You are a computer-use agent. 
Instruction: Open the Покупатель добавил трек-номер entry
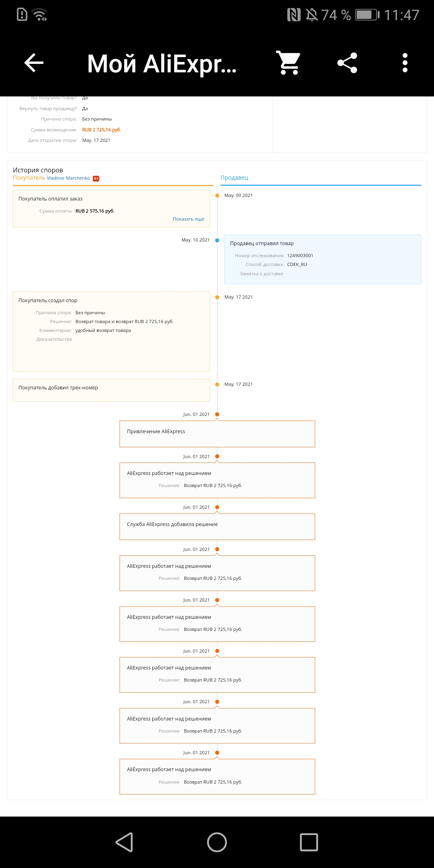111,390
